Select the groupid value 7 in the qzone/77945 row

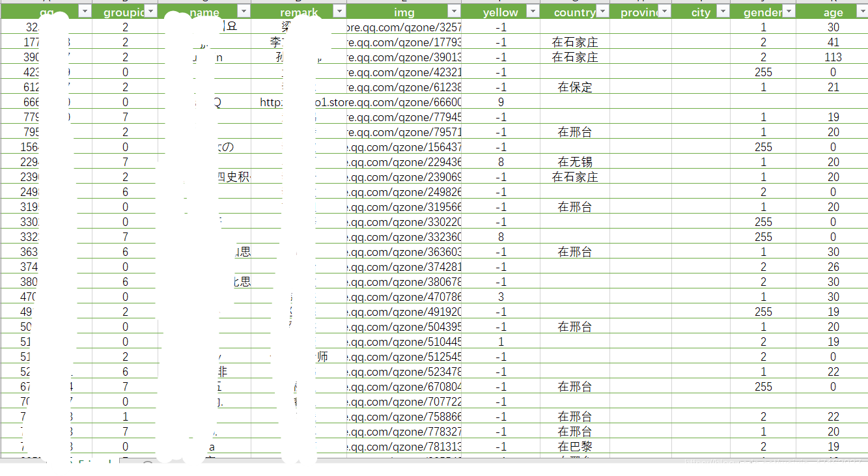[x=125, y=117]
